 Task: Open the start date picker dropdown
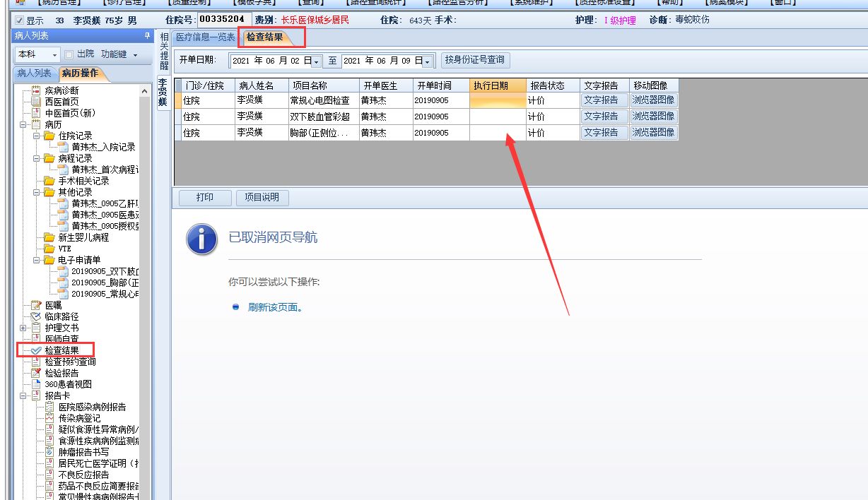click(317, 61)
